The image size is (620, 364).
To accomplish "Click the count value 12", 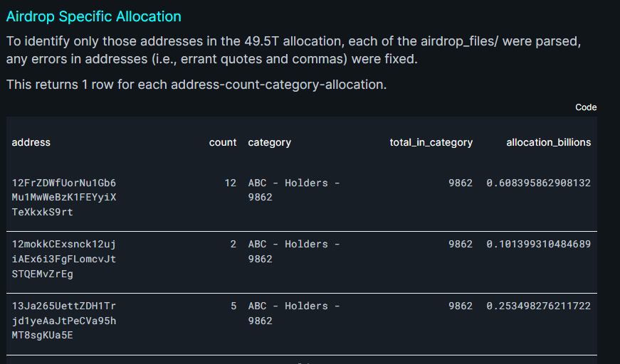I will 230,183.
